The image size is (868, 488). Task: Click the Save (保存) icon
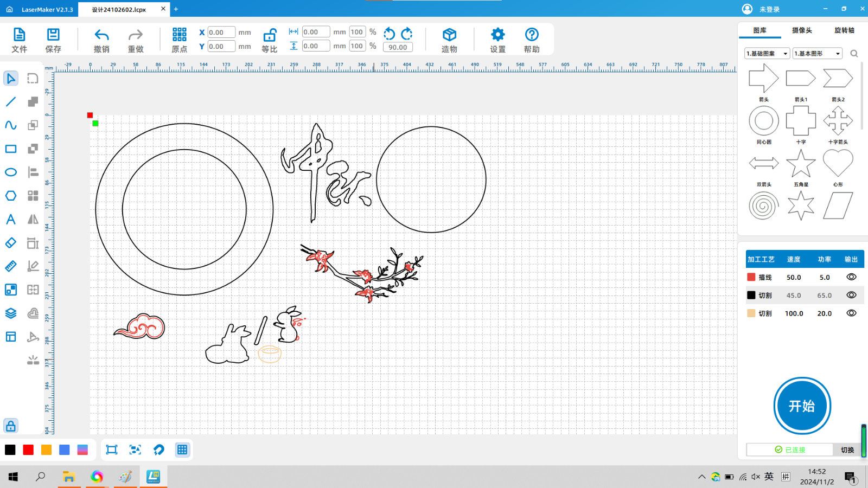tap(53, 35)
